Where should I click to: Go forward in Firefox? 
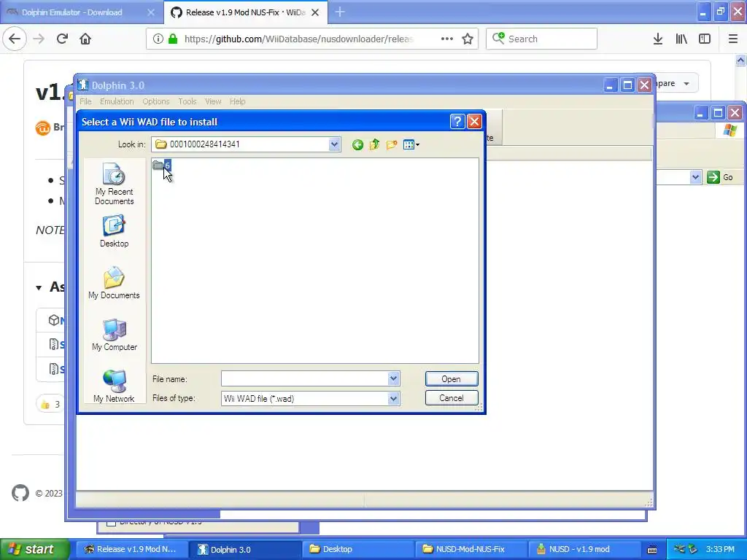coord(39,39)
